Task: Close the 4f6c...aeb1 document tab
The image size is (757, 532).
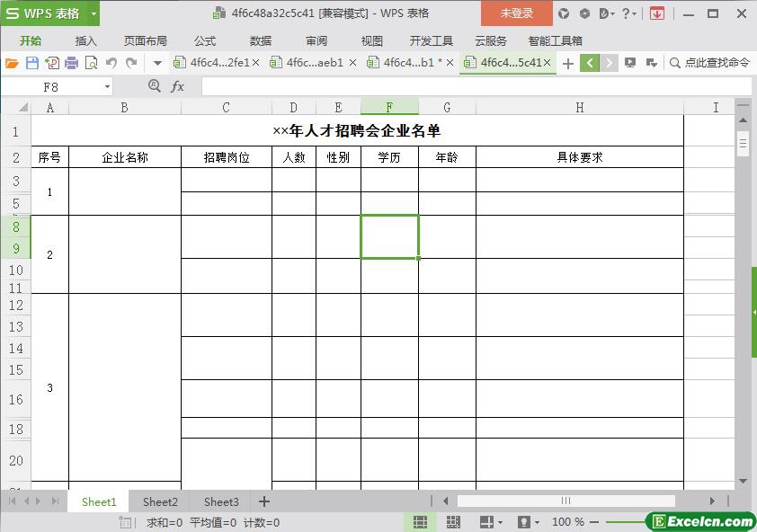Action: tap(353, 63)
